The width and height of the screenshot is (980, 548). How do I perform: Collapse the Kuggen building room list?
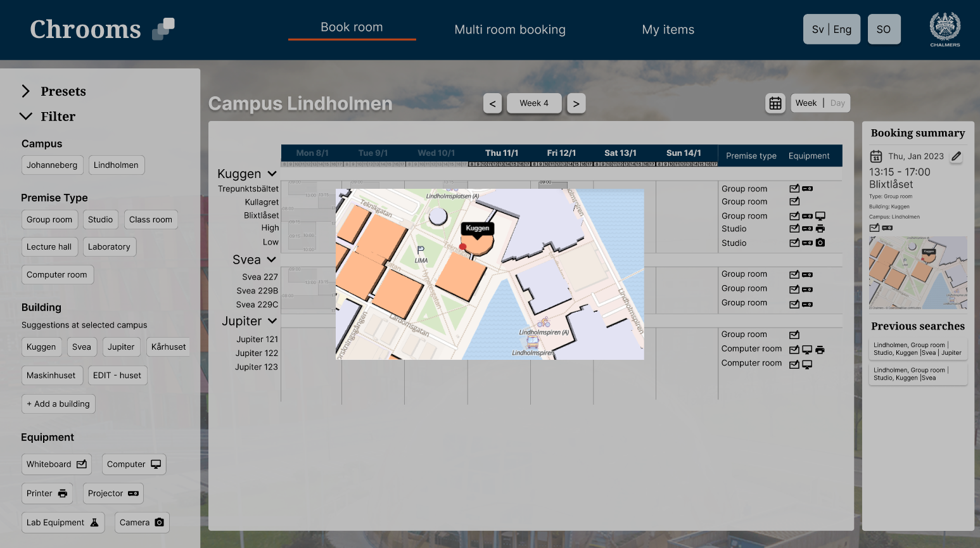(272, 174)
